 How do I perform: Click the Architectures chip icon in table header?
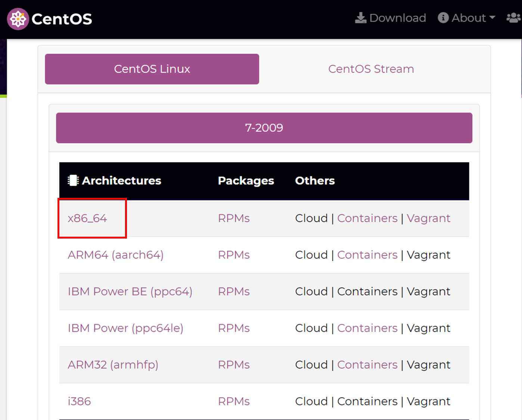pyautogui.click(x=73, y=181)
